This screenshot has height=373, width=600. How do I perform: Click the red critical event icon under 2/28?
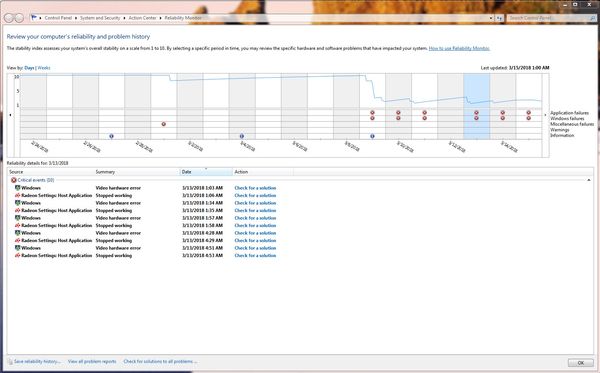point(164,124)
